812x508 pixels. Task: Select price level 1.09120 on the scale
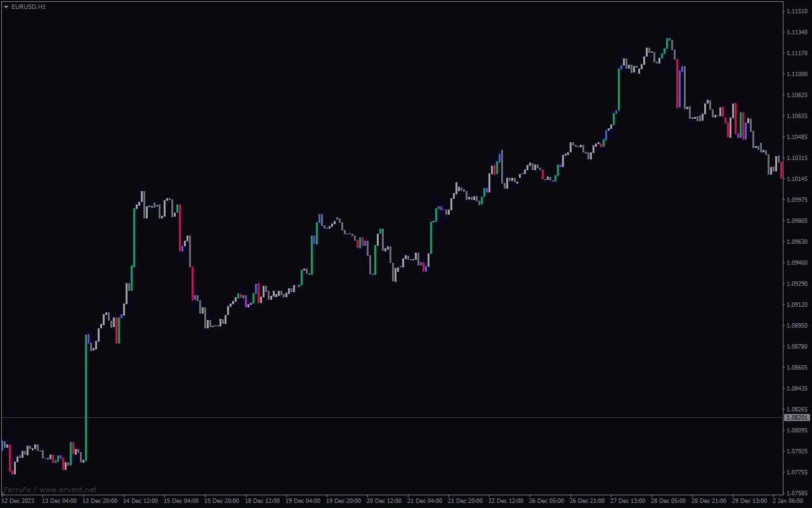797,304
